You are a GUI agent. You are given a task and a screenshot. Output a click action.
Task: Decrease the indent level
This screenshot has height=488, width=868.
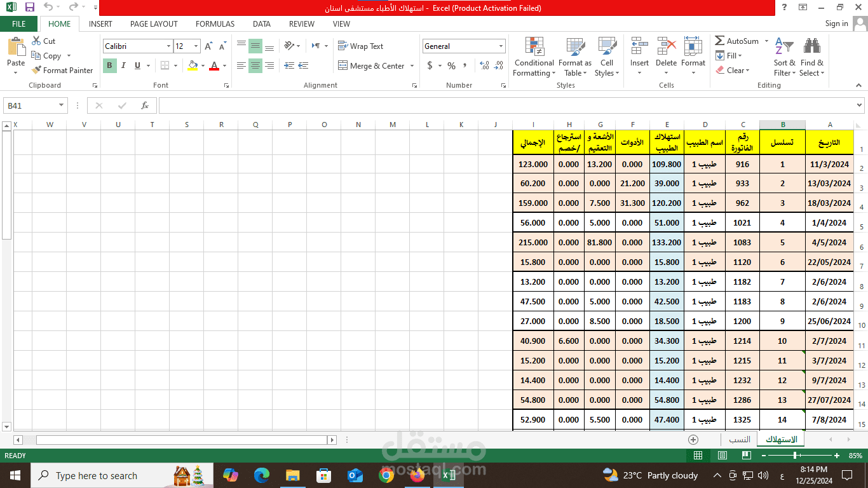pos(289,65)
